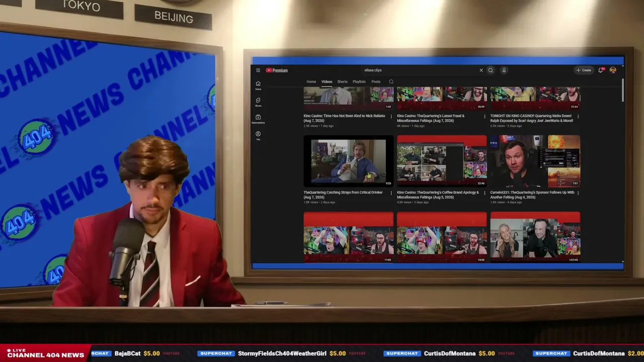
Task: Play the 22:40 Coffee Brand thumbnail
Action: click(442, 161)
